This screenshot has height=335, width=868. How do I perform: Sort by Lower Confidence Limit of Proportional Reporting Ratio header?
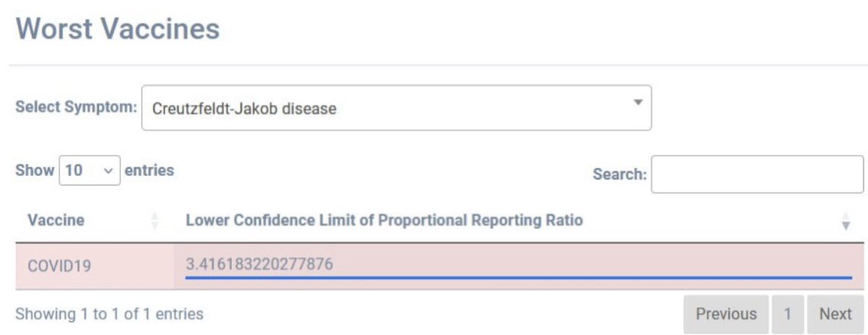(x=384, y=220)
